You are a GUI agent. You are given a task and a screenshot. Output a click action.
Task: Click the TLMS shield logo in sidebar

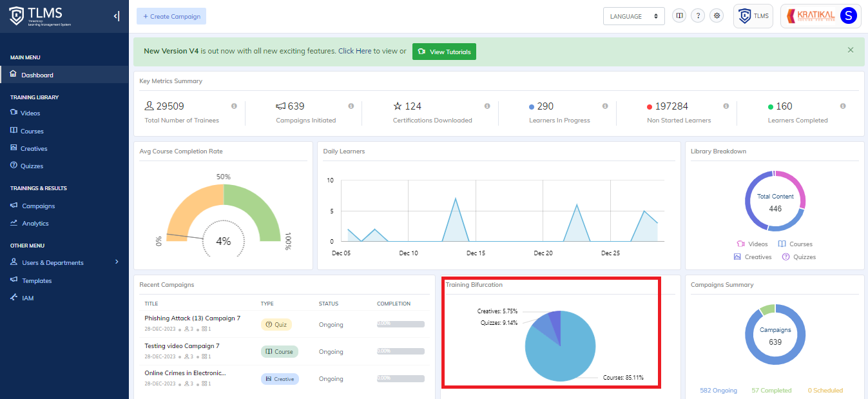point(17,16)
